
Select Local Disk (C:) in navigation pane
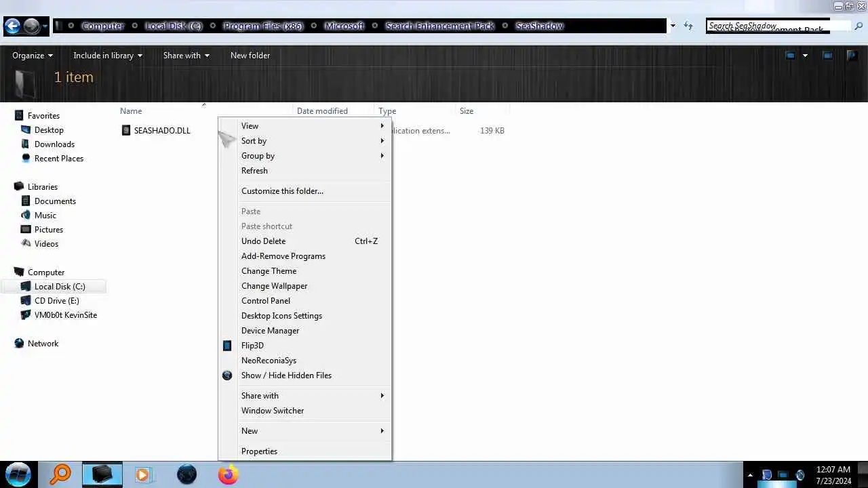point(60,287)
